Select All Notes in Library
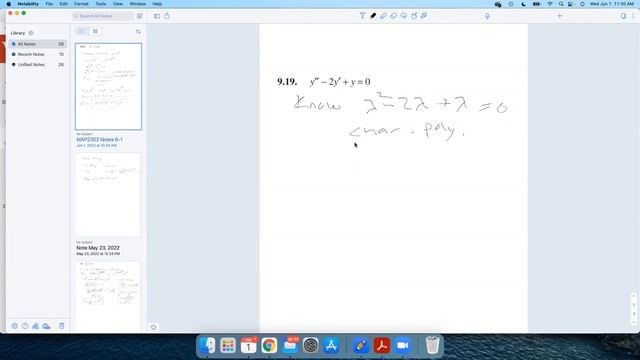This screenshot has height=360, width=640. coord(38,44)
